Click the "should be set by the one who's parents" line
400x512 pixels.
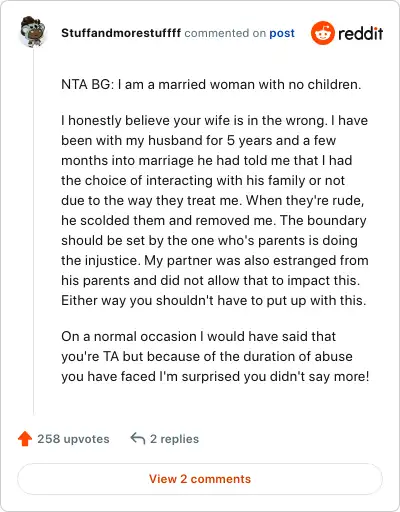pos(209,240)
